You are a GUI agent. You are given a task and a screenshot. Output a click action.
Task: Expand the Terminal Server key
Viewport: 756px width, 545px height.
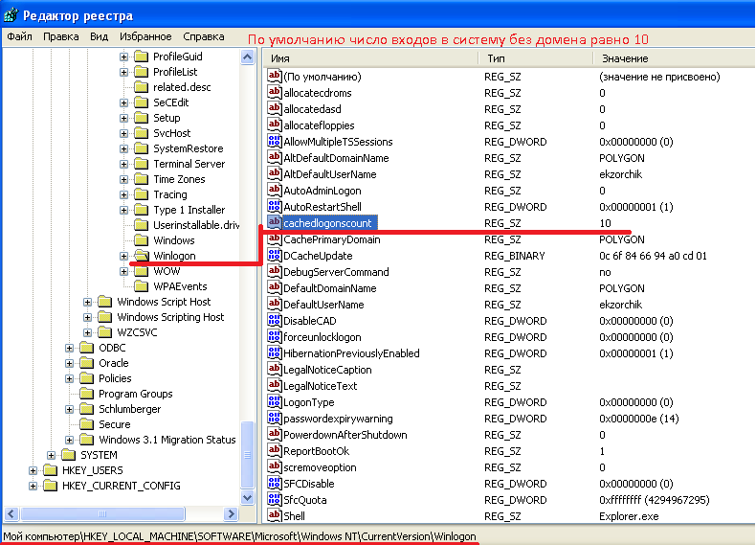pyautogui.click(x=123, y=164)
